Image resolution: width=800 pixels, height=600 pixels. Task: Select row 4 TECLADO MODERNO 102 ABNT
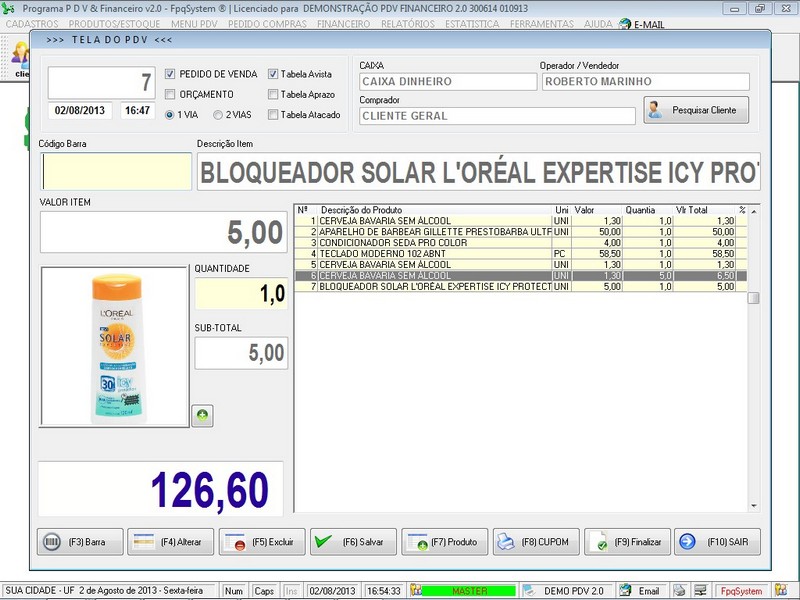521,254
